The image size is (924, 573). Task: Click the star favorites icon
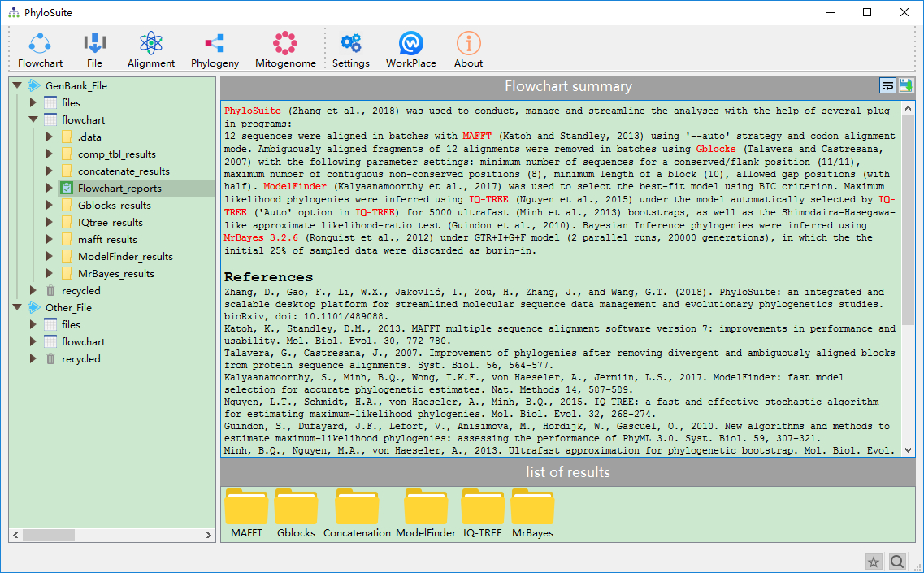tap(874, 562)
